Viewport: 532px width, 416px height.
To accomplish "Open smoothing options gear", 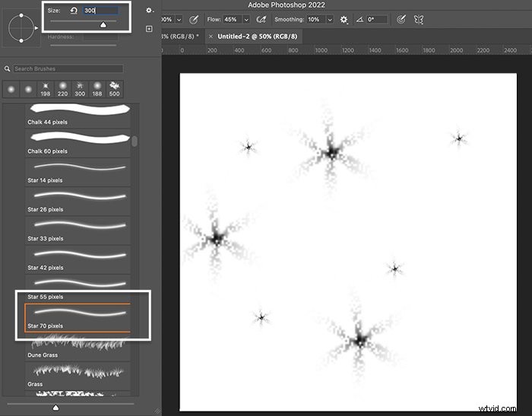I will point(344,20).
